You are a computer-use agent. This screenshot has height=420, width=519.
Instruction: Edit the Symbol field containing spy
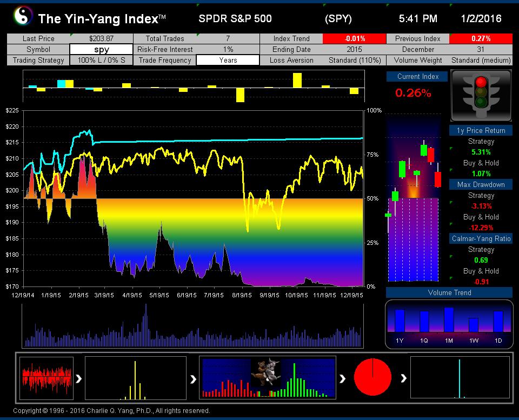click(x=101, y=49)
